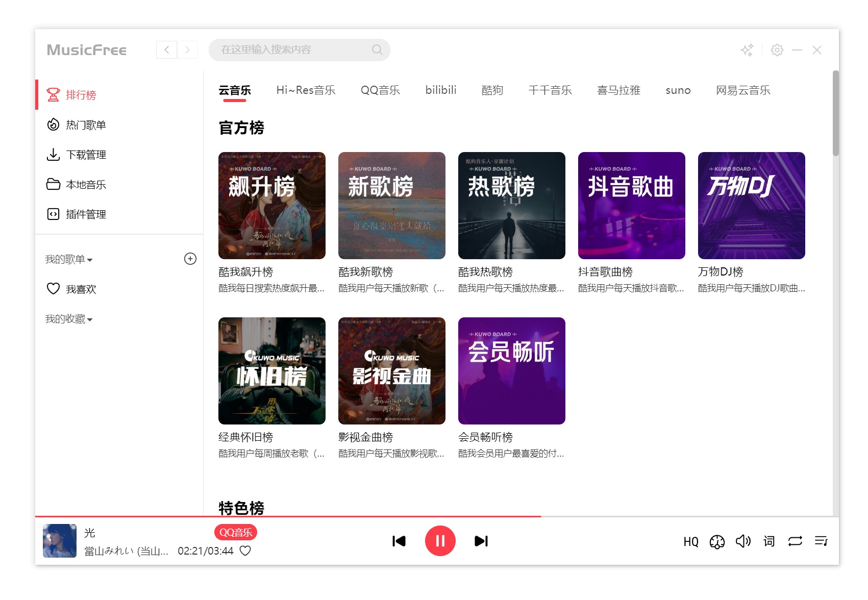Go forward with the navigation arrow
The image size is (868, 600).
pyautogui.click(x=187, y=49)
